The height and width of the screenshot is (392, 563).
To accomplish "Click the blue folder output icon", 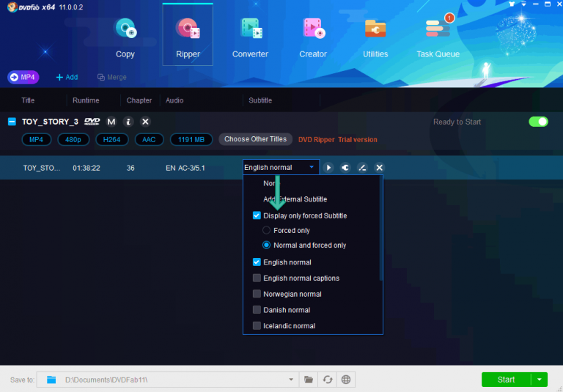I will [51, 380].
